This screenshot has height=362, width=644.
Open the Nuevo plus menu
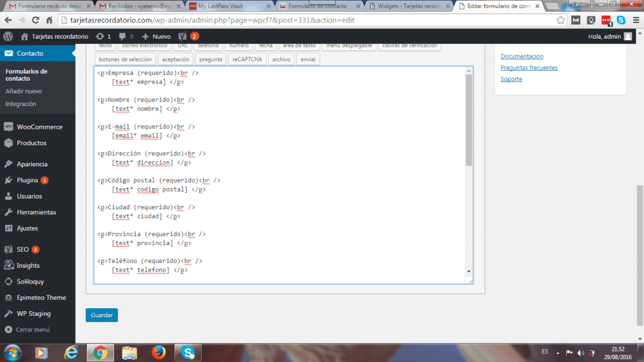point(156,36)
